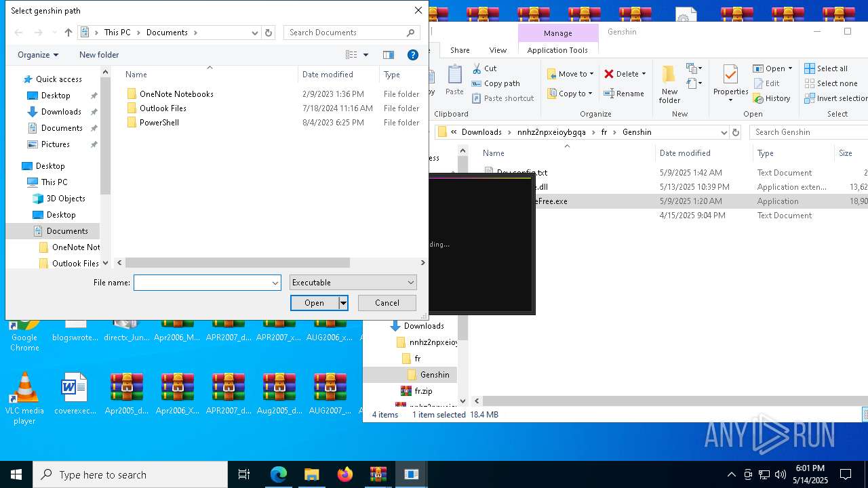
Task: Open Microsoft Edge from taskbar
Action: click(279, 474)
